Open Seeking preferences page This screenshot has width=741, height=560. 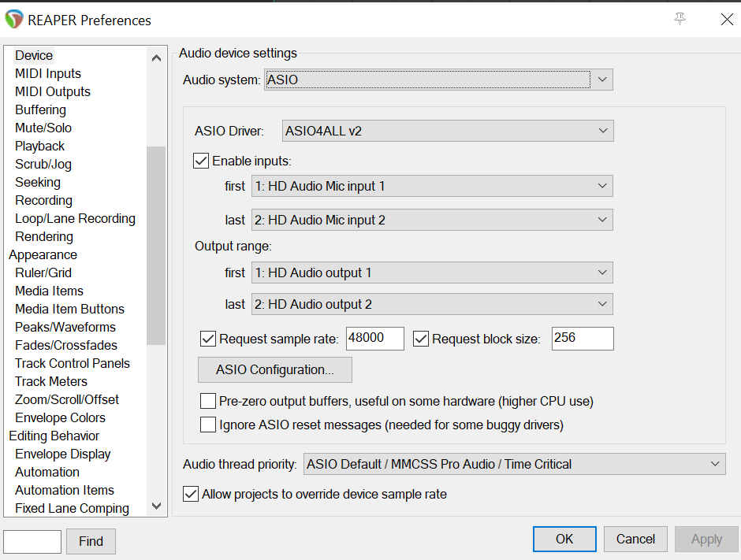tap(37, 182)
